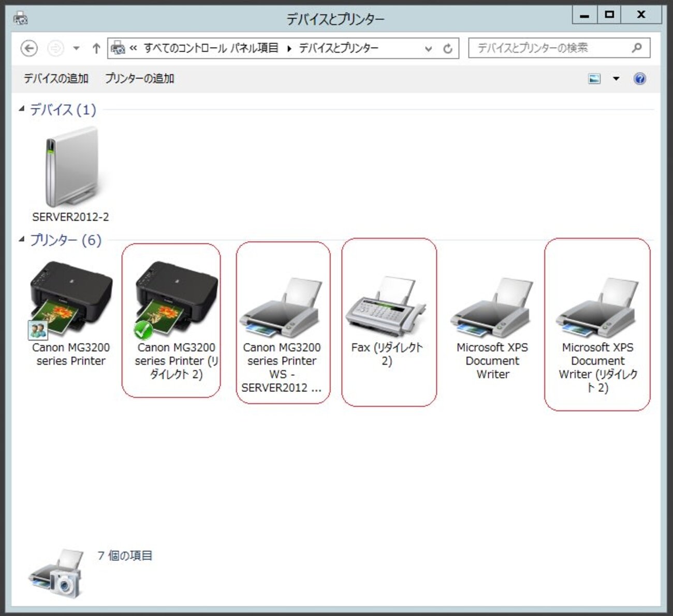Screen dimensions: 673x616
Task: Expand the breadcrumb chevron before すべてのコントロール パネル項目
Action: point(134,48)
